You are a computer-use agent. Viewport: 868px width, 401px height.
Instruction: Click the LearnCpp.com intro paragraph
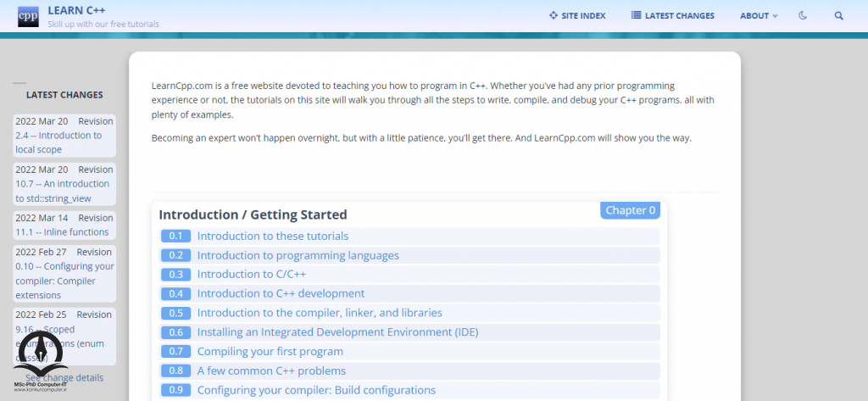coord(433,100)
